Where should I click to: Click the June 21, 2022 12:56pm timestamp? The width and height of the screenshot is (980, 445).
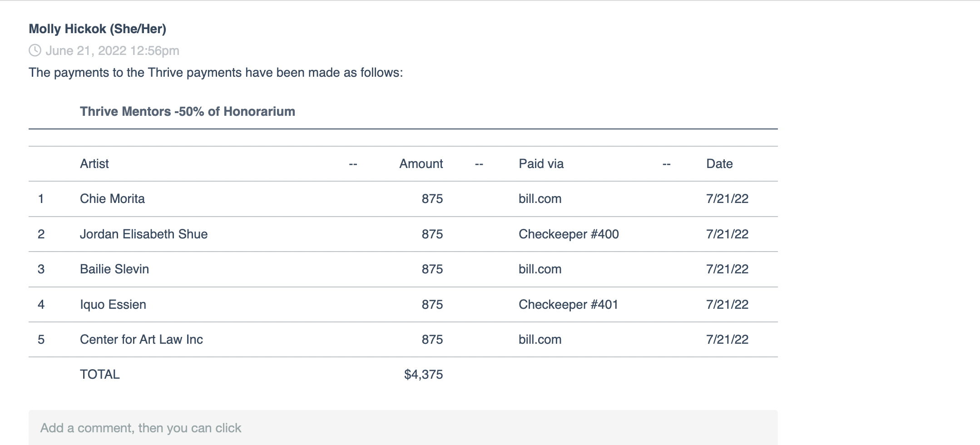click(112, 50)
